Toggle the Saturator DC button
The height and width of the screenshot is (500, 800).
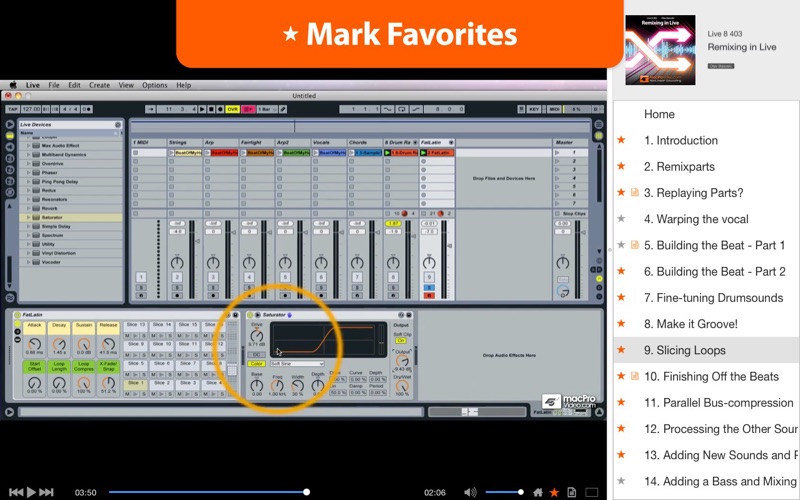tap(257, 354)
